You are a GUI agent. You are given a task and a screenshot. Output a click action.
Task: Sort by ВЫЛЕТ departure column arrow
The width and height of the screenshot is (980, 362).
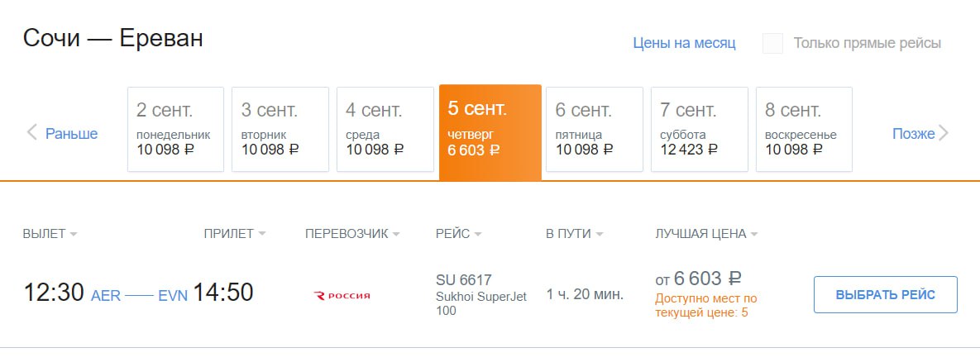[x=74, y=235]
